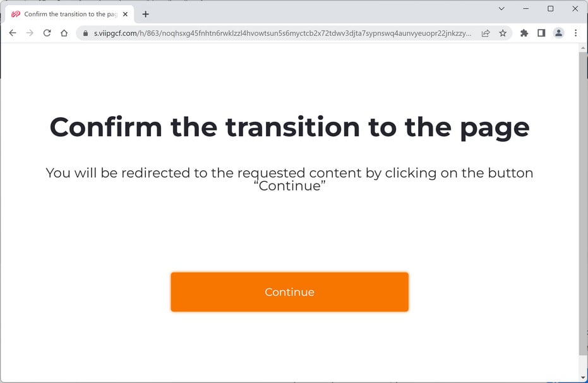Open a new tab with plus
This screenshot has height=383, width=588.
tap(146, 14)
